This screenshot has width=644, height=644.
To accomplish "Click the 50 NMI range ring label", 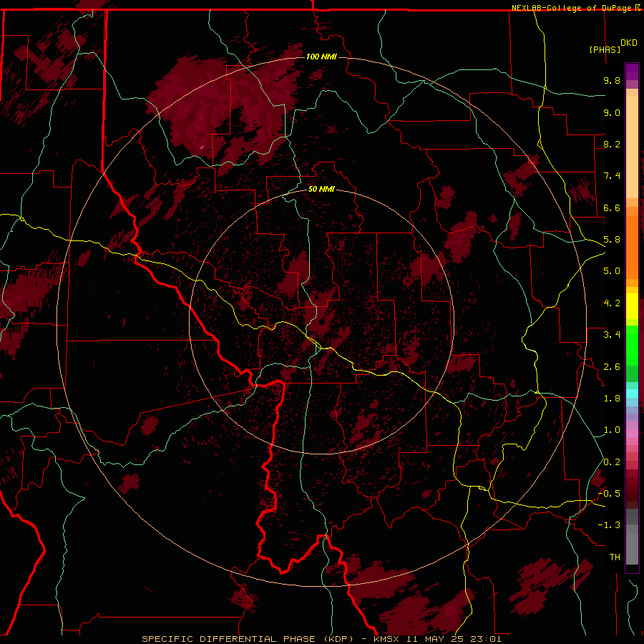I will tap(321, 189).
